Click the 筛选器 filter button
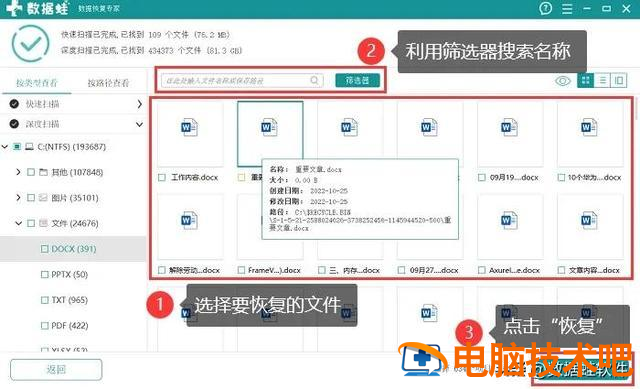This screenshot has height=389, width=640. [358, 80]
